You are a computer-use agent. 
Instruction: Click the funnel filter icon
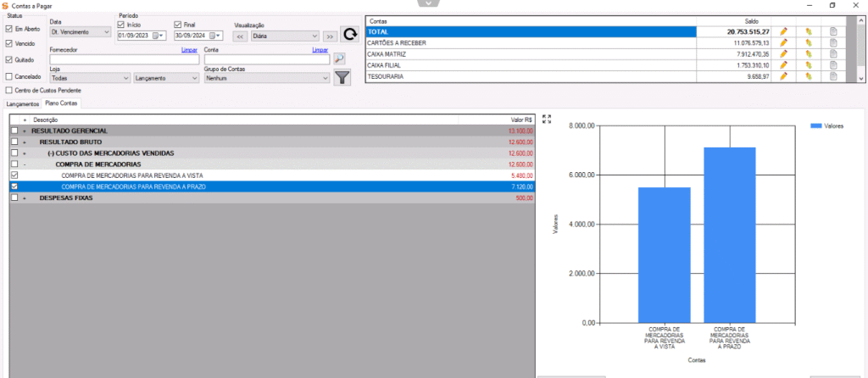coord(342,78)
